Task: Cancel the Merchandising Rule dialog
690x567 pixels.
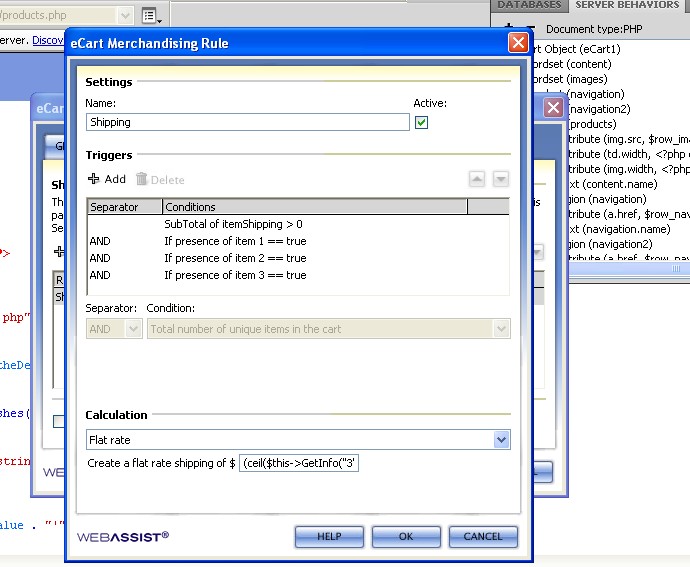Action: [483, 537]
